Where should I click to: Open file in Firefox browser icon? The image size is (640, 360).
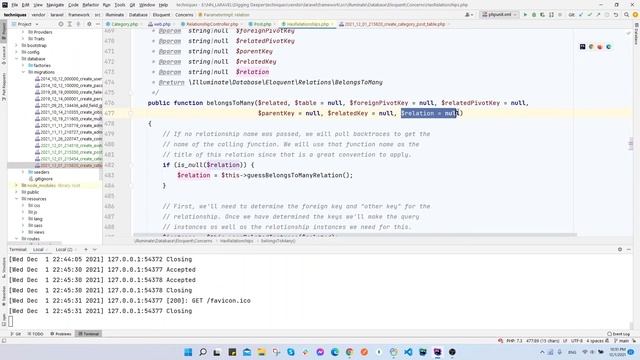click(x=600, y=47)
